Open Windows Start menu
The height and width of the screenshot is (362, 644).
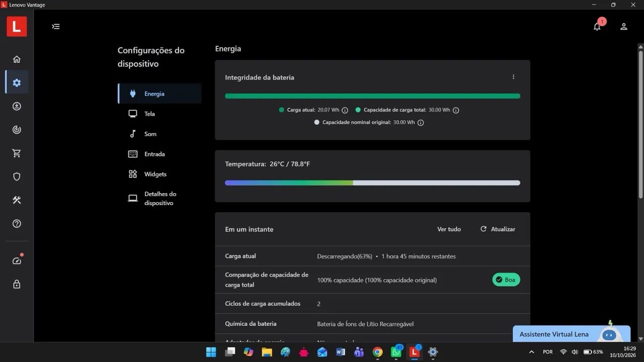click(x=211, y=352)
